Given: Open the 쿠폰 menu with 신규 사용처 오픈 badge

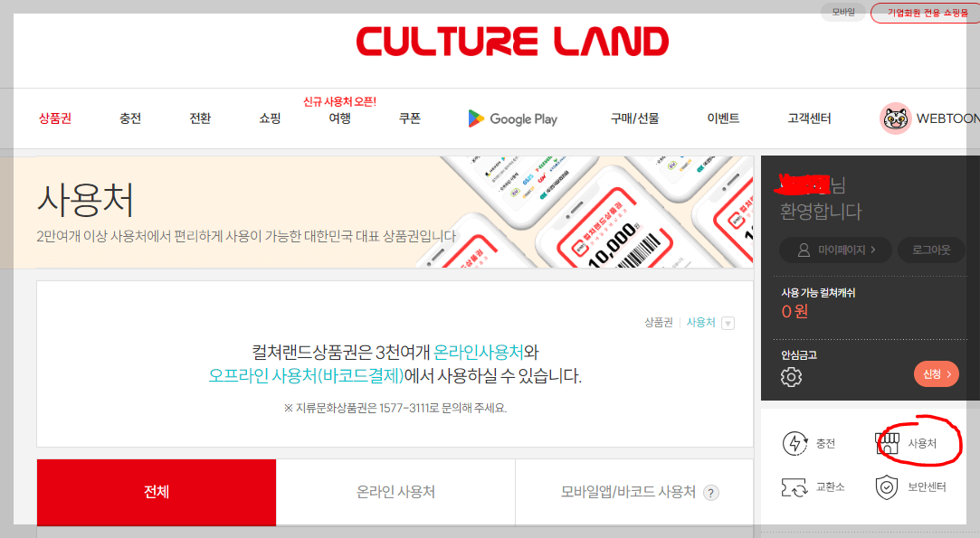Looking at the screenshot, I should pos(409,118).
